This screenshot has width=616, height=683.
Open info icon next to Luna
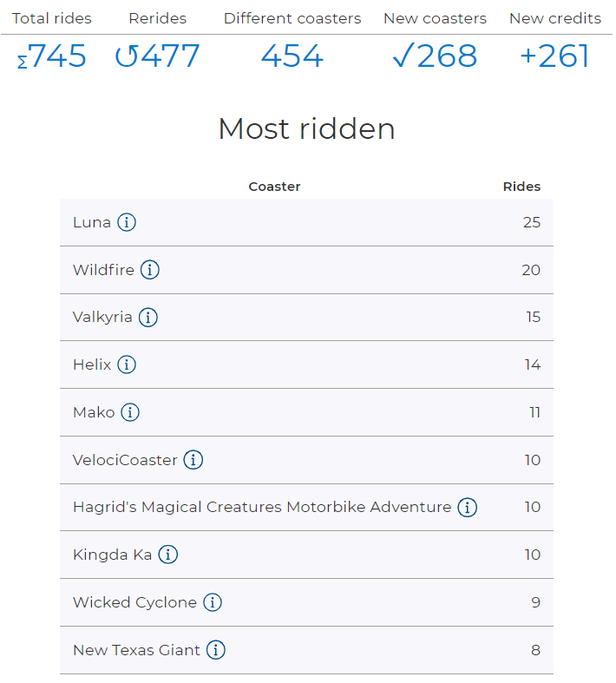[127, 222]
